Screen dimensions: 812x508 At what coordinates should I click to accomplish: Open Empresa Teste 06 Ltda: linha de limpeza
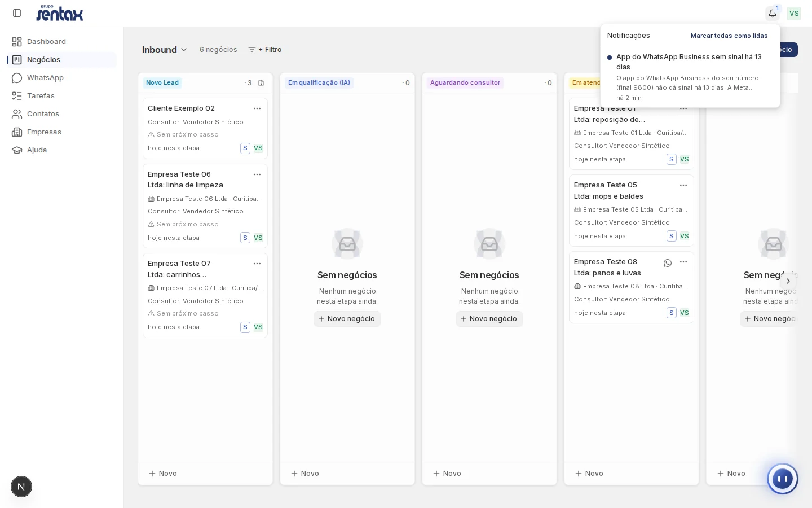[x=186, y=179]
